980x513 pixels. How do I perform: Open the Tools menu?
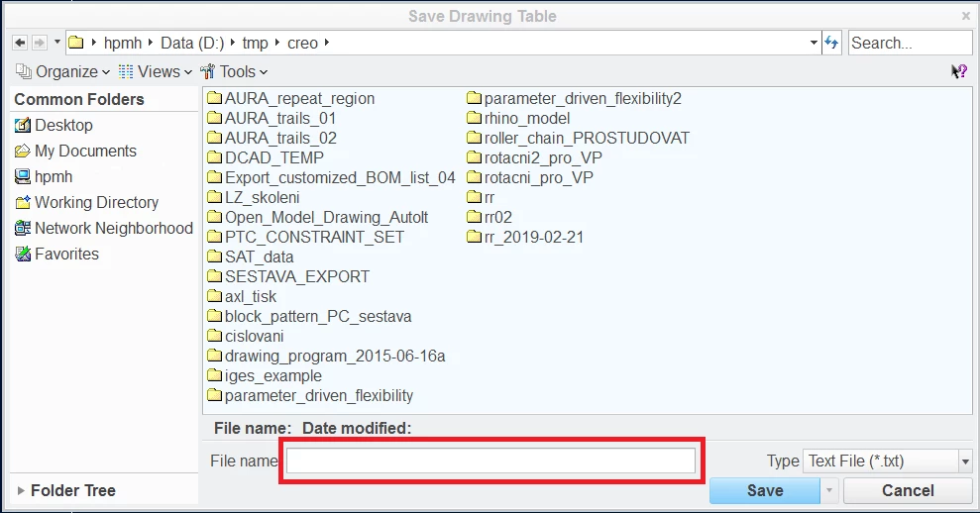(234, 72)
